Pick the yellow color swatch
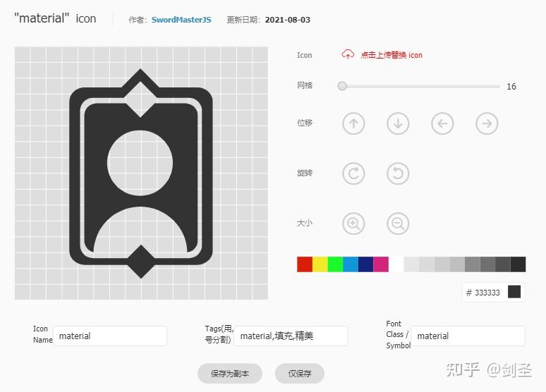This screenshot has height=392, width=546. [x=320, y=264]
